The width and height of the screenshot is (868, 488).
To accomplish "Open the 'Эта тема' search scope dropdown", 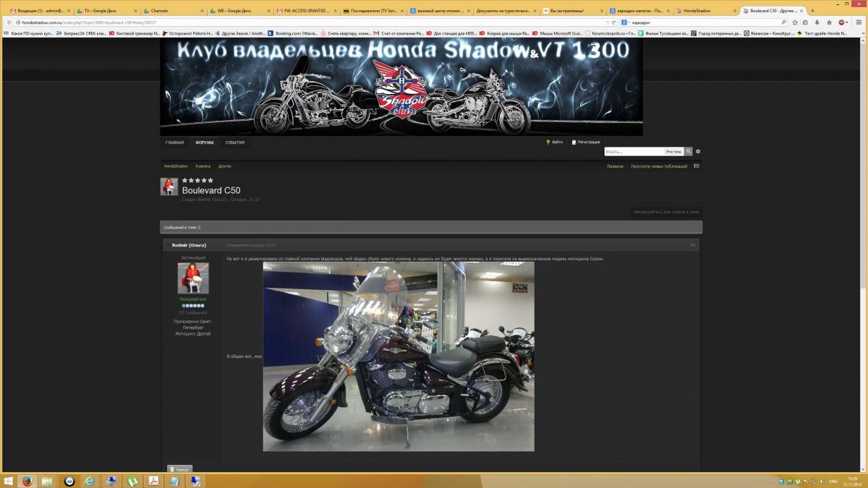I will pyautogui.click(x=673, y=152).
